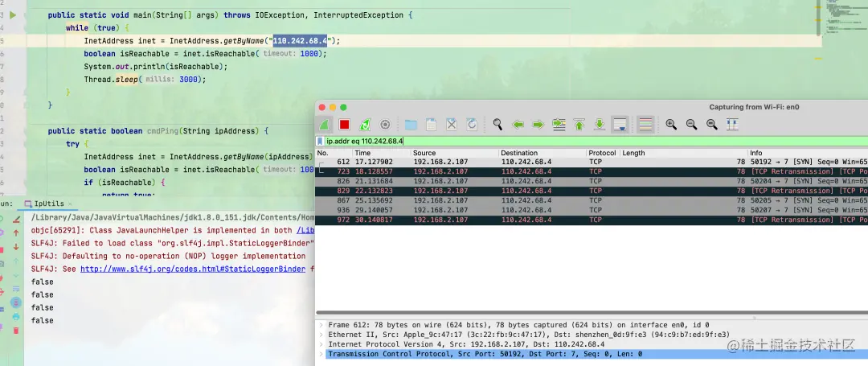The image size is (868, 366).
Task: Go back in packet history (left green arrow)
Action: [518, 125]
